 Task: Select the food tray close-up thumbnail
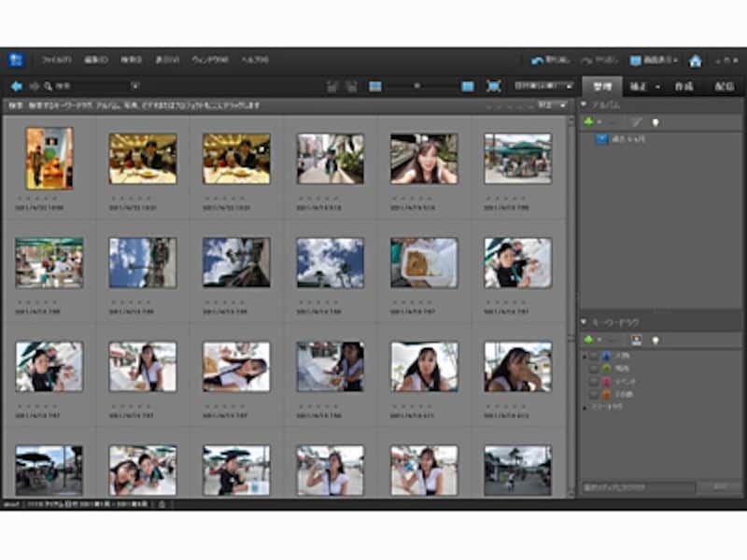tap(424, 263)
